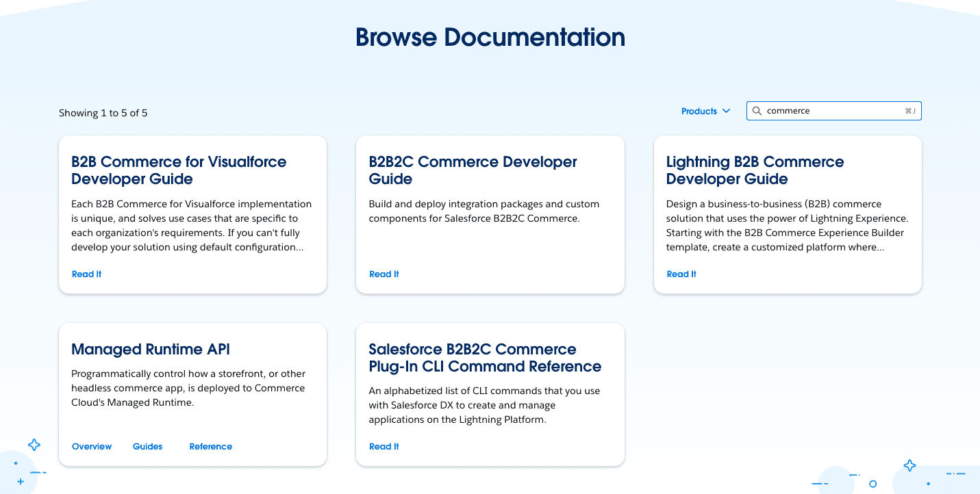This screenshot has height=494, width=980.
Task: Click Read It under Lightning B2B Commerce guide
Action: tap(681, 274)
